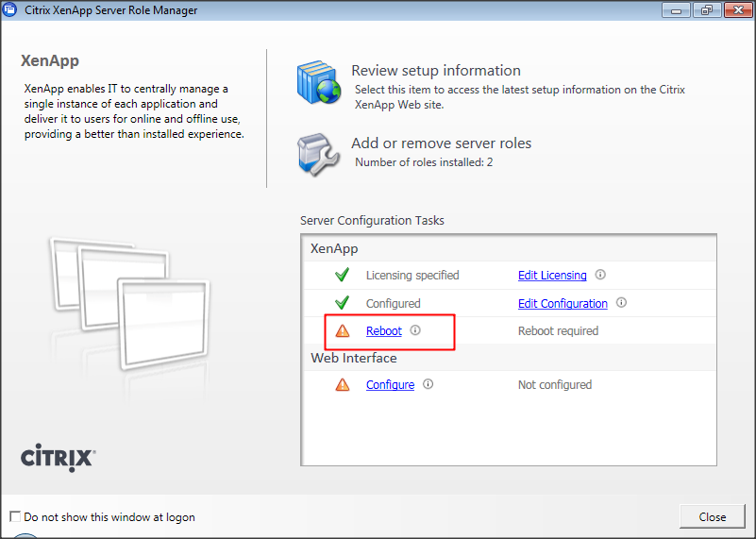This screenshot has width=756, height=539.
Task: Open the Edit Configuration link
Action: point(563,303)
